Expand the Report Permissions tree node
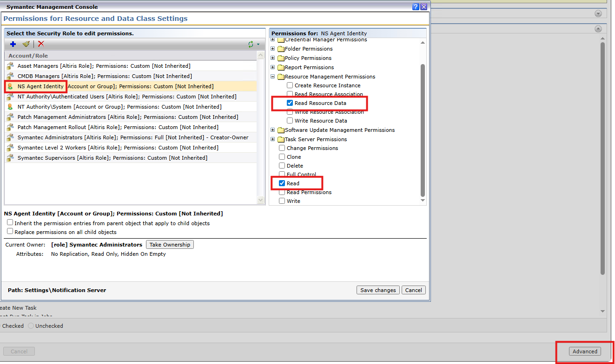The height and width of the screenshot is (364, 615). [x=273, y=67]
